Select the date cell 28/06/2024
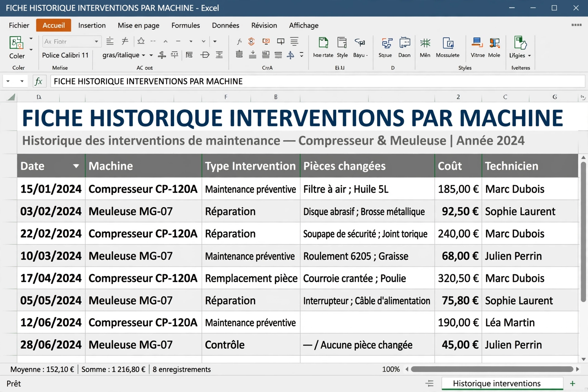 pos(51,345)
